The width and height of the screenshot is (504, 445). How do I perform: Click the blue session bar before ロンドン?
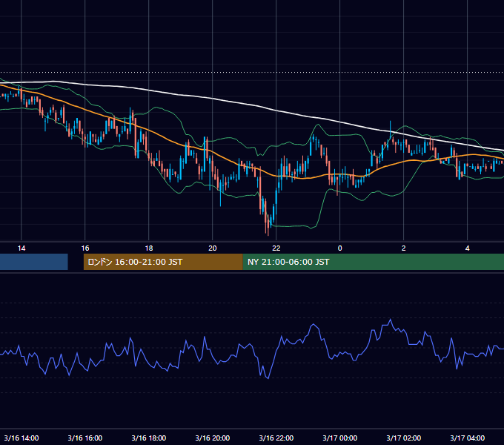tap(34, 262)
